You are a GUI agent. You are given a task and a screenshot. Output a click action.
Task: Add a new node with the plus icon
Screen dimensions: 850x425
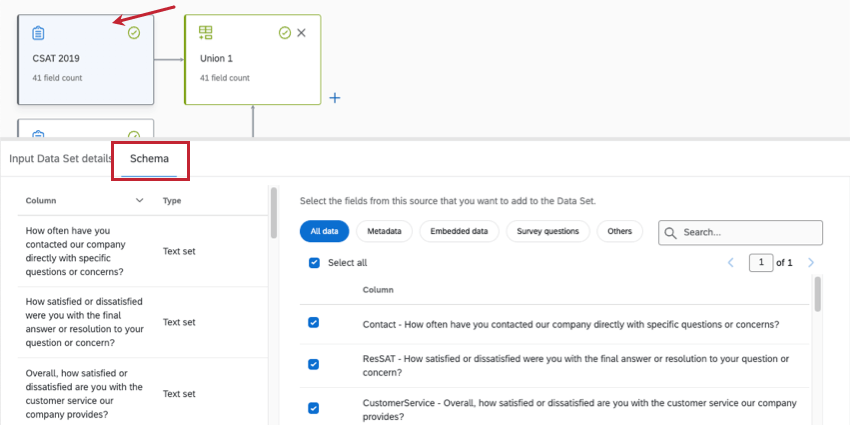click(335, 98)
